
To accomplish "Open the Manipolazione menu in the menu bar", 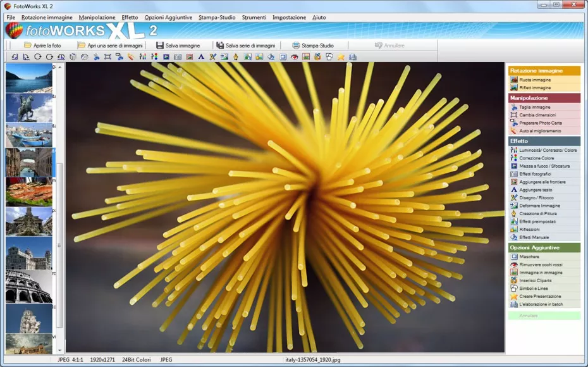I will pos(97,17).
